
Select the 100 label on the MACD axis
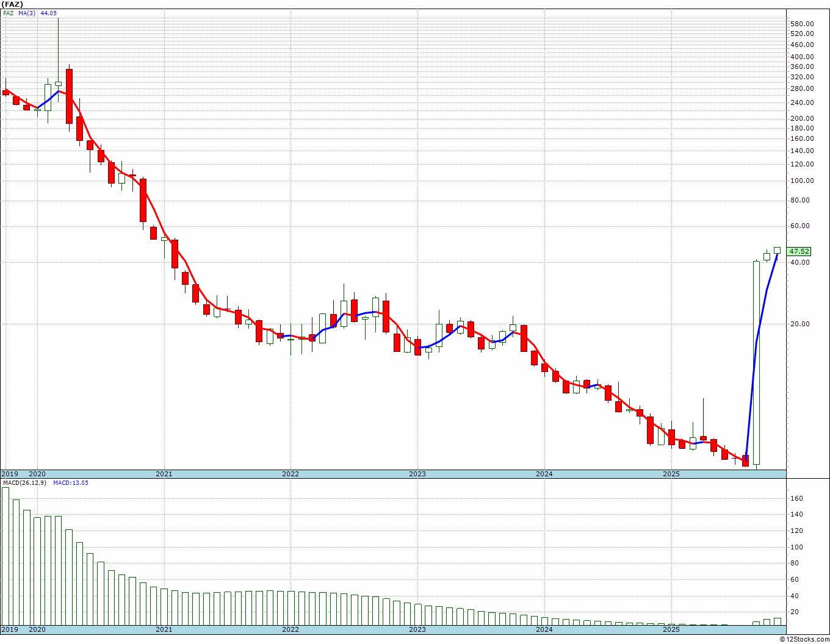797,548
